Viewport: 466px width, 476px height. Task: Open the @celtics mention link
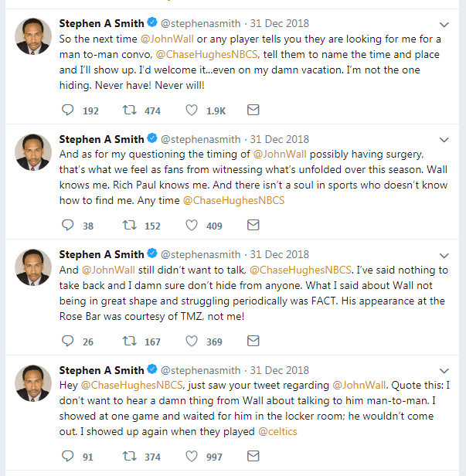tap(280, 431)
